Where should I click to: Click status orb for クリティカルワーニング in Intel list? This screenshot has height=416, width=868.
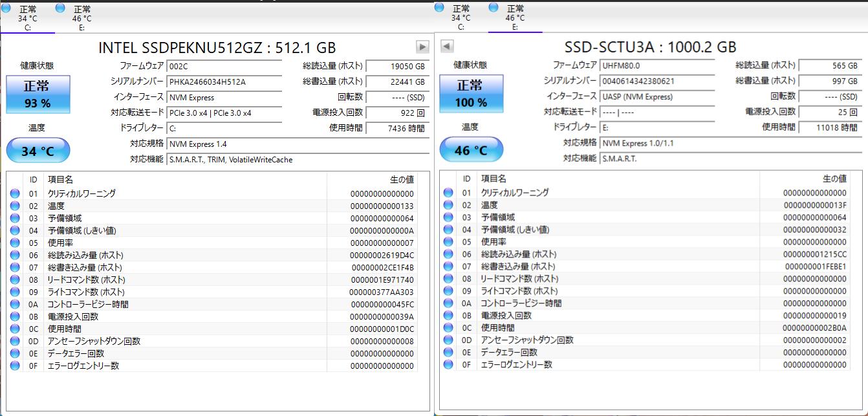pos(15,193)
